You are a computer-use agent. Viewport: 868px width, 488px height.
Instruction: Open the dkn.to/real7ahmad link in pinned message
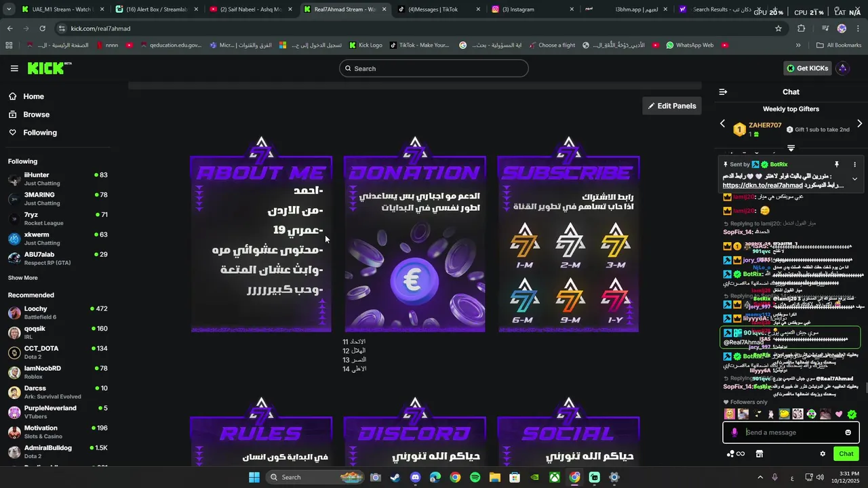pos(762,186)
